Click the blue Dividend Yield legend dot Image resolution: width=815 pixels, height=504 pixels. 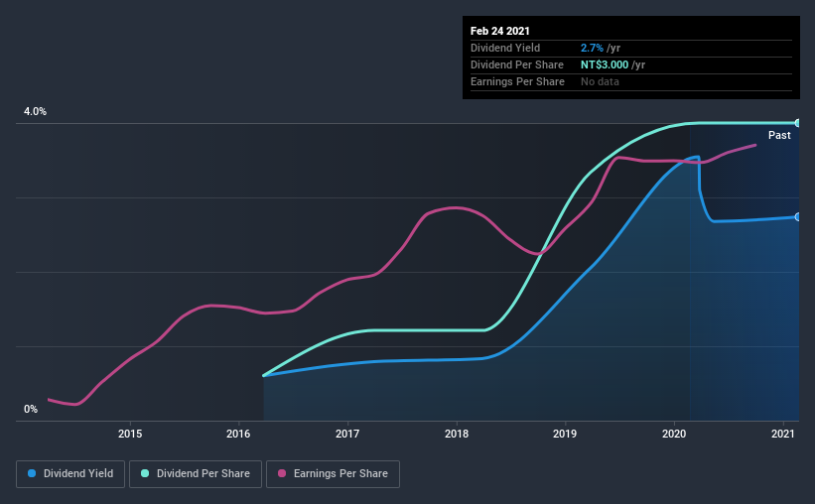[x=32, y=473]
